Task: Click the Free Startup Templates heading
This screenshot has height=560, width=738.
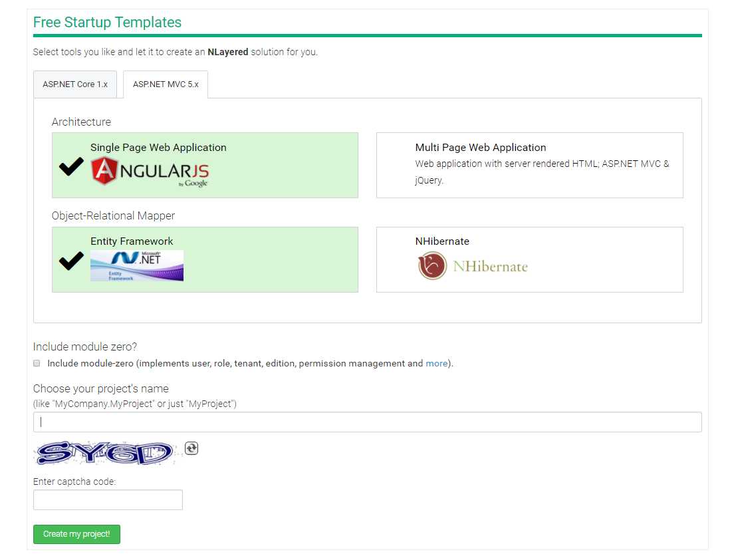Action: point(107,22)
